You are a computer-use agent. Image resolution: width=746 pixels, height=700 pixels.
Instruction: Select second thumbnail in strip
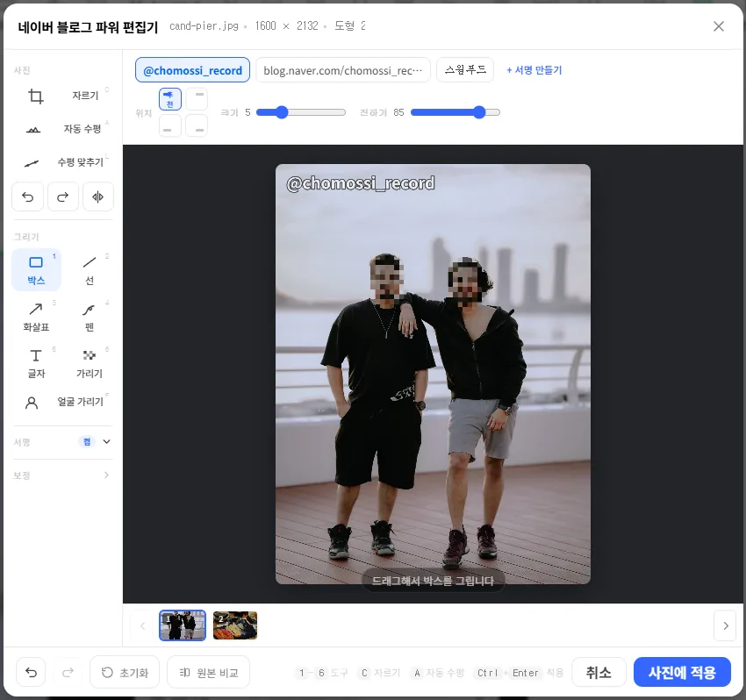coord(235,625)
